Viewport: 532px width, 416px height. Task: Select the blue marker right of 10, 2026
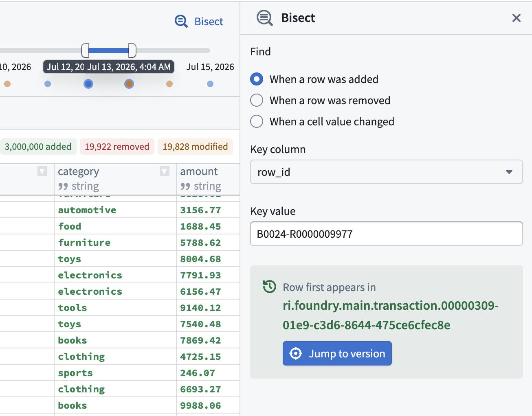48,84
